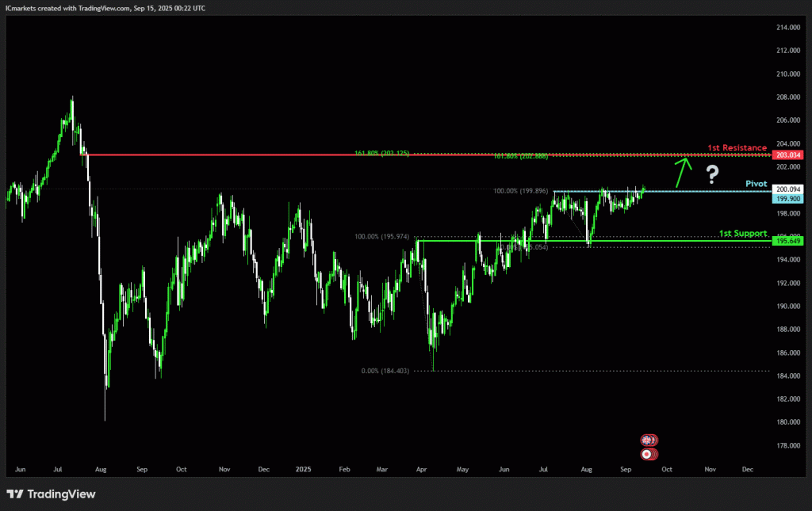The height and width of the screenshot is (511, 812).
Task: Click the 202.000 price axis label
Action: click(x=788, y=167)
